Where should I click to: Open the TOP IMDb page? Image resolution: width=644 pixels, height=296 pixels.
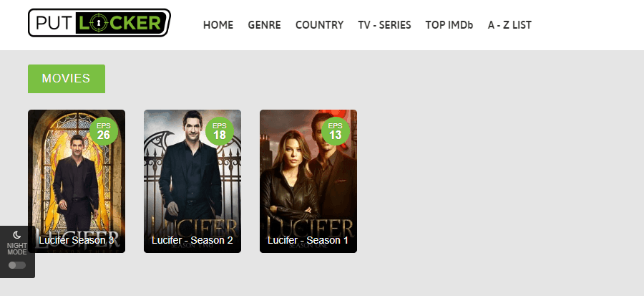click(x=449, y=25)
